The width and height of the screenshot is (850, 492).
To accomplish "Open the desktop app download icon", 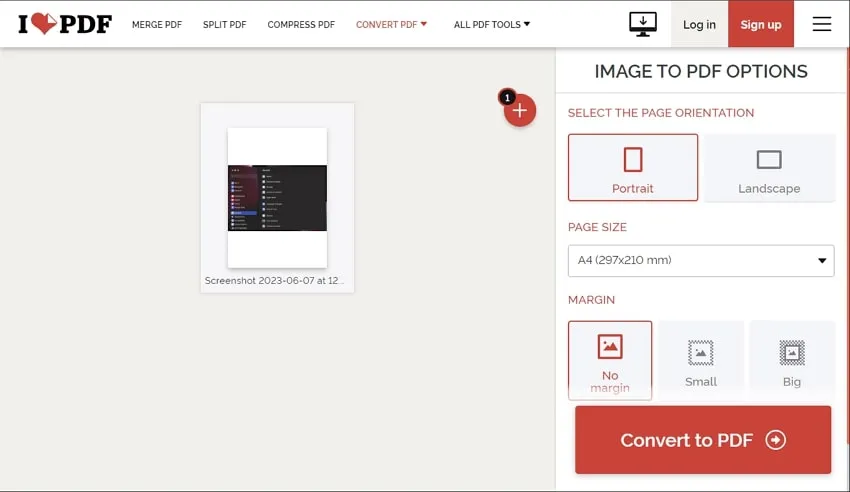I will (643, 24).
